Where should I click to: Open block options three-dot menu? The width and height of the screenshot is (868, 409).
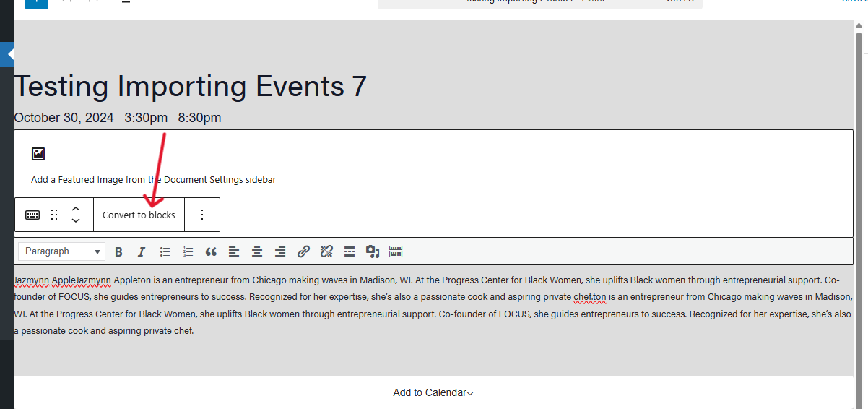202,215
